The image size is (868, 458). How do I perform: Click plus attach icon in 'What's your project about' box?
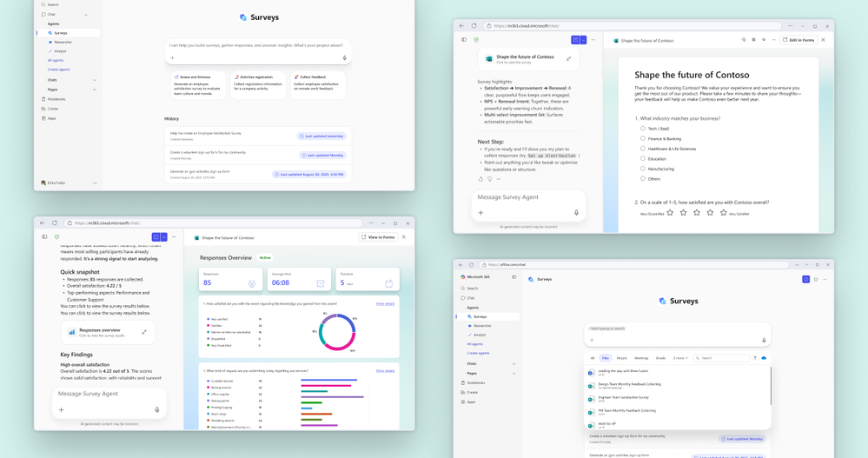click(x=172, y=57)
